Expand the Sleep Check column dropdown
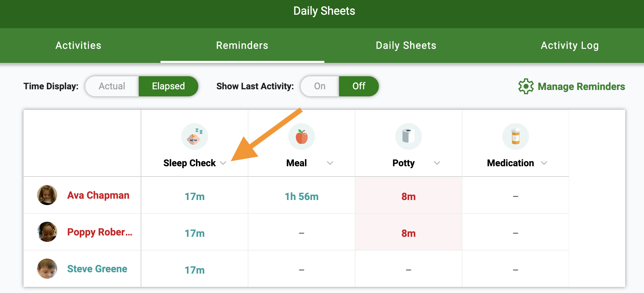The height and width of the screenshot is (293, 644). (223, 163)
